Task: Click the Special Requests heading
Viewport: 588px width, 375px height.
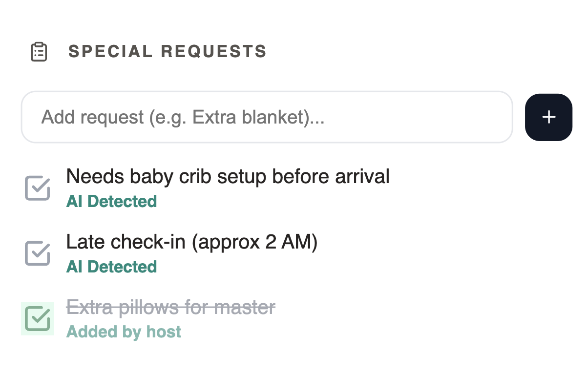Action: tap(168, 51)
